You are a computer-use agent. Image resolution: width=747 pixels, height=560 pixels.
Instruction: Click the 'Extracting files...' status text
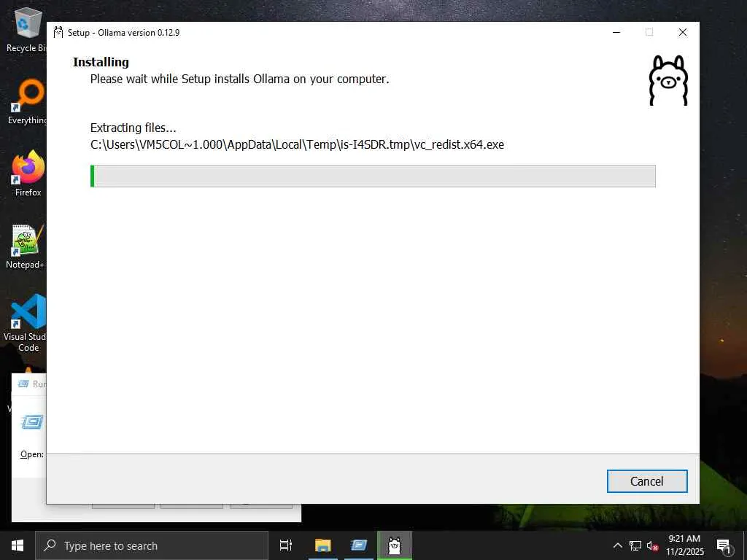[133, 128]
